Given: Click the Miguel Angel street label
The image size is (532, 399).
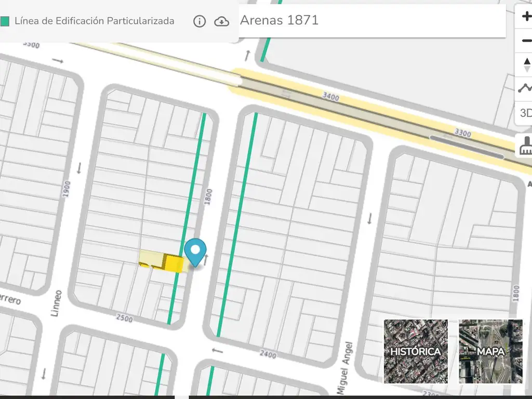Looking at the screenshot, I should point(345,368).
